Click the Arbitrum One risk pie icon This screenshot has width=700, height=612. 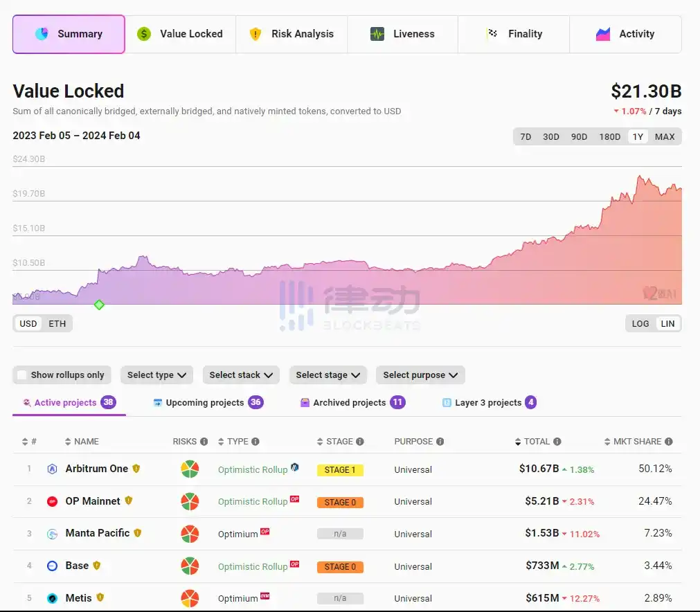click(x=189, y=469)
